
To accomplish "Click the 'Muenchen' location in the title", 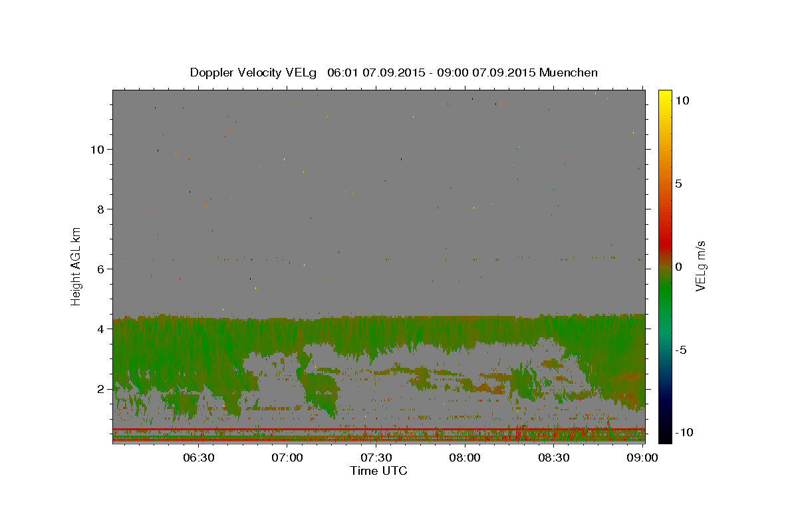I will (569, 72).
